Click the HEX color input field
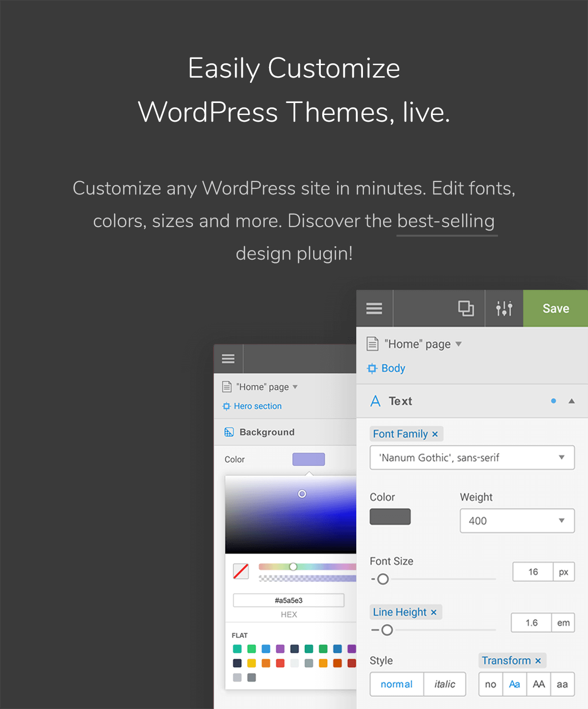The width and height of the screenshot is (588, 709). 289,600
